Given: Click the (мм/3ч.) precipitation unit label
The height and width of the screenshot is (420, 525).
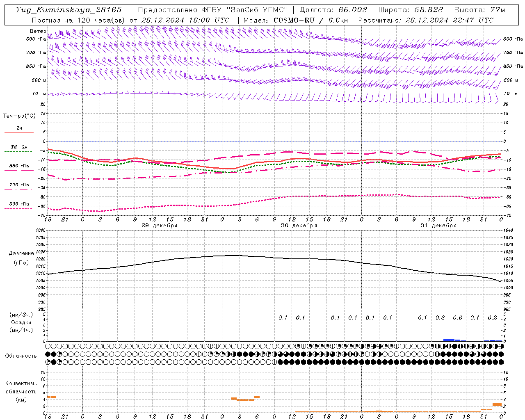Looking at the screenshot, I should (x=21, y=315).
